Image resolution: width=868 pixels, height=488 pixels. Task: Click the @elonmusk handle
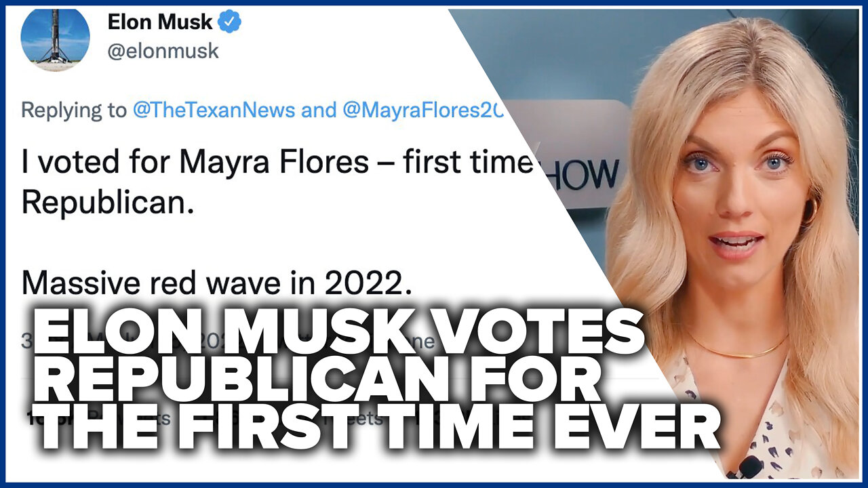pos(163,50)
